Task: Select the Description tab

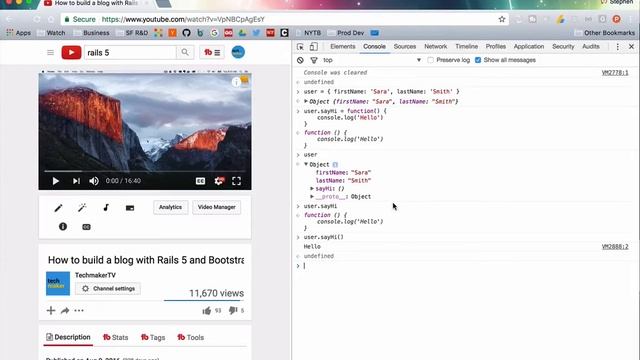Action: [68, 337]
